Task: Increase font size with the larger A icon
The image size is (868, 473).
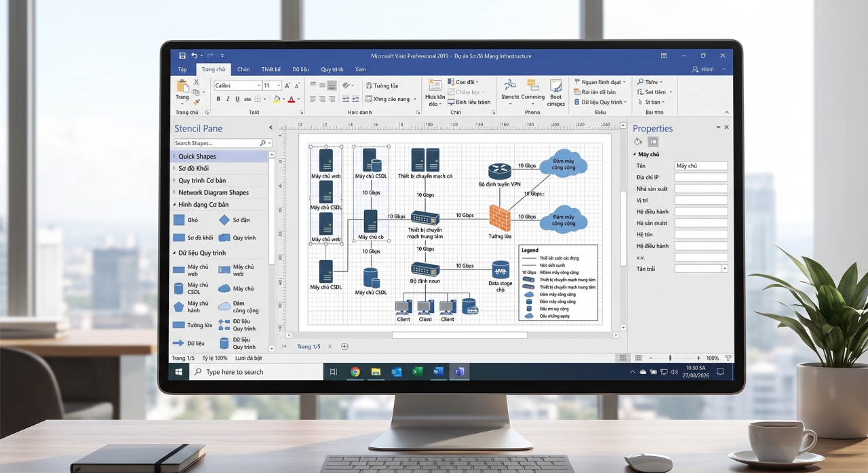Action: click(288, 86)
